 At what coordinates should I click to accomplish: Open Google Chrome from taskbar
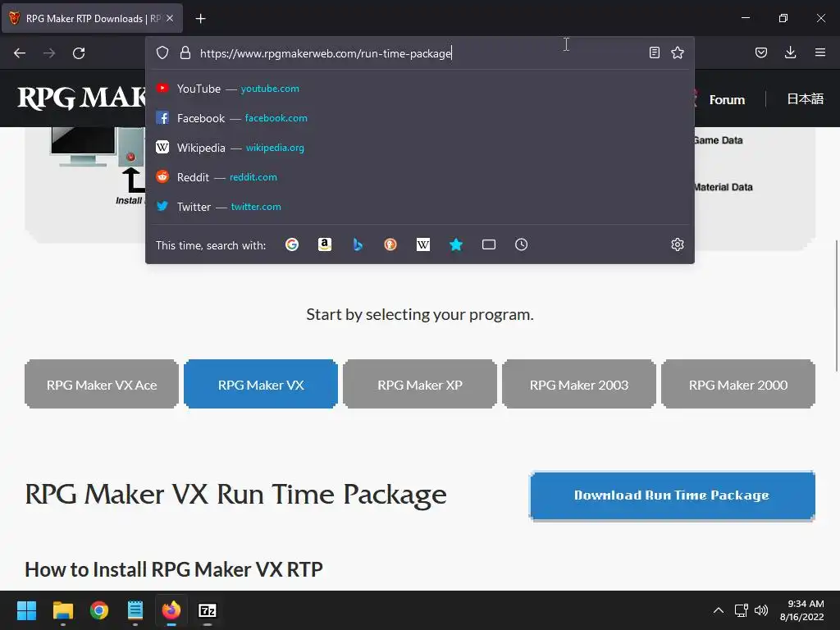click(99, 610)
